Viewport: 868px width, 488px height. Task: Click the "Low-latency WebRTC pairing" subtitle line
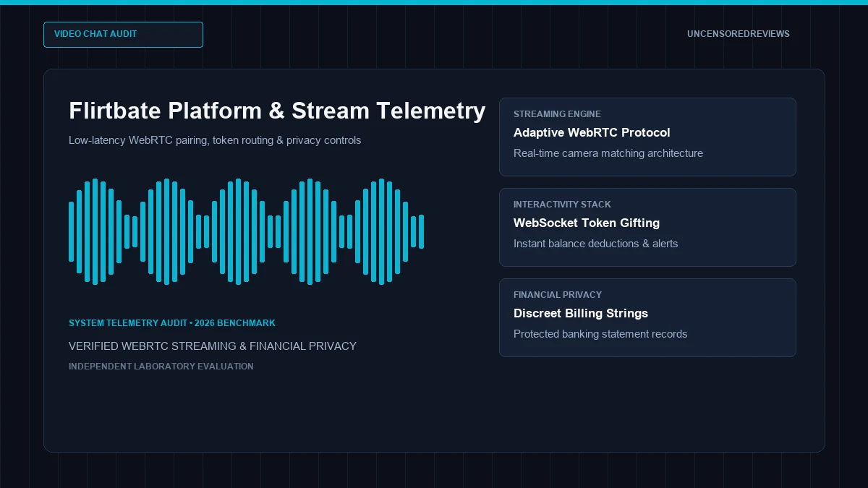[215, 140]
